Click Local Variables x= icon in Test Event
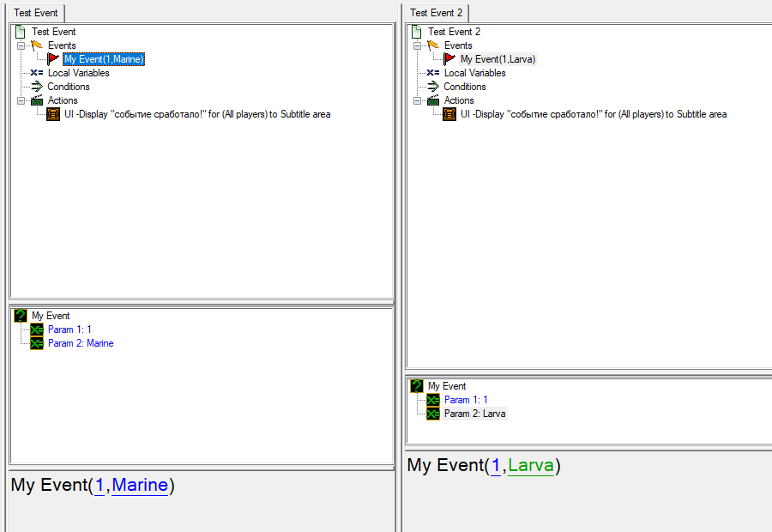 click(37, 72)
